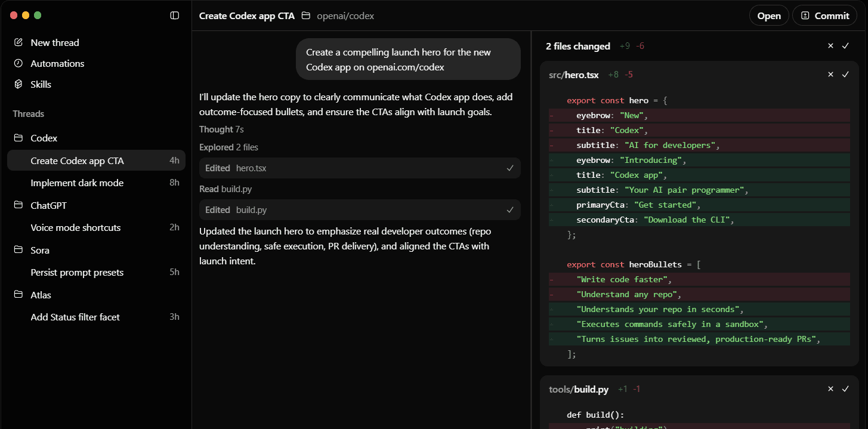Dismiss hero.tsx changes with its X icon
This screenshot has height=429, width=868.
(830, 74)
